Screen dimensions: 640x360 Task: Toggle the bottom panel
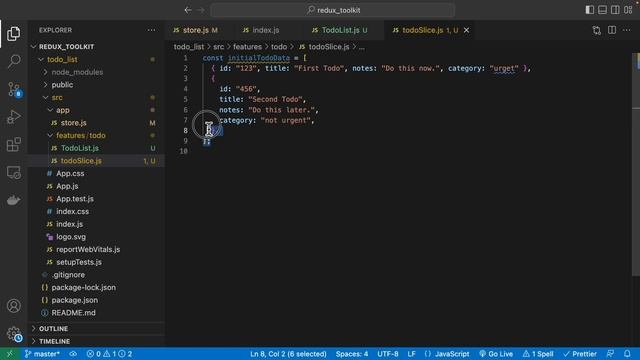tap(602, 10)
